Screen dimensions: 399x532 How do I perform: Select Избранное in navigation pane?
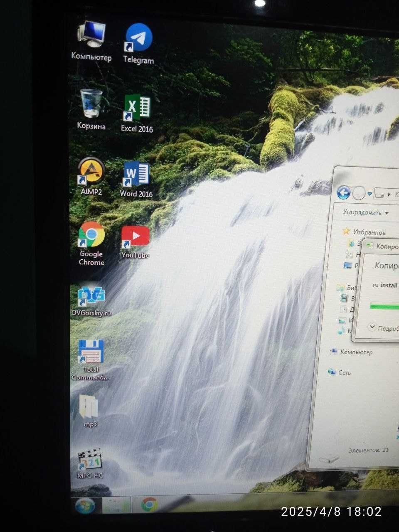point(369,232)
